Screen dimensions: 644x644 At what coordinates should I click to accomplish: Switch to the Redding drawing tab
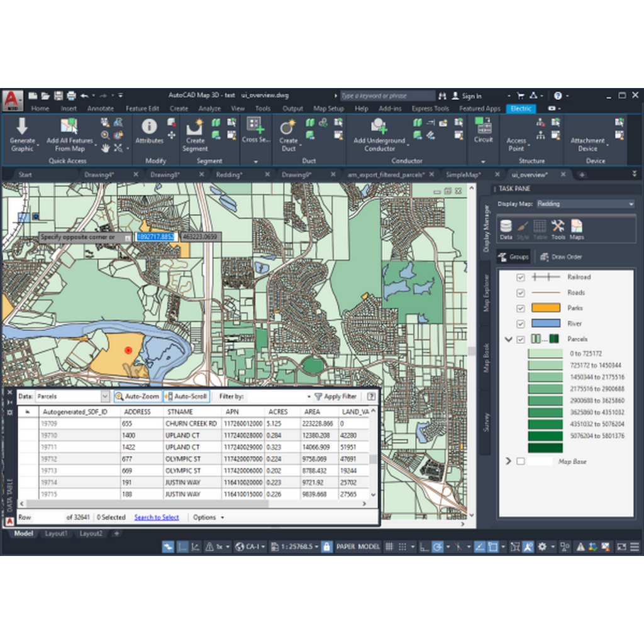coord(229,175)
